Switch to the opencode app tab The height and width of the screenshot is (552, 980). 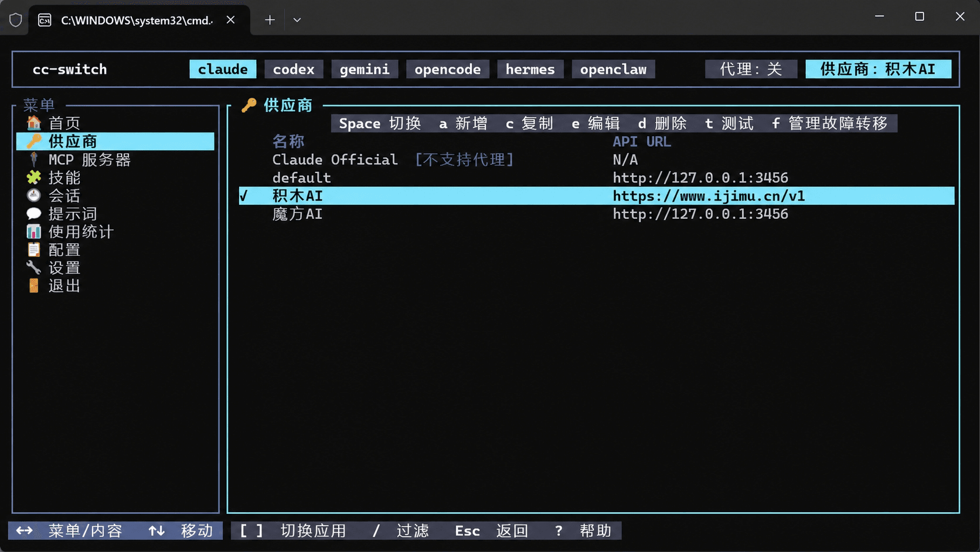pos(448,69)
